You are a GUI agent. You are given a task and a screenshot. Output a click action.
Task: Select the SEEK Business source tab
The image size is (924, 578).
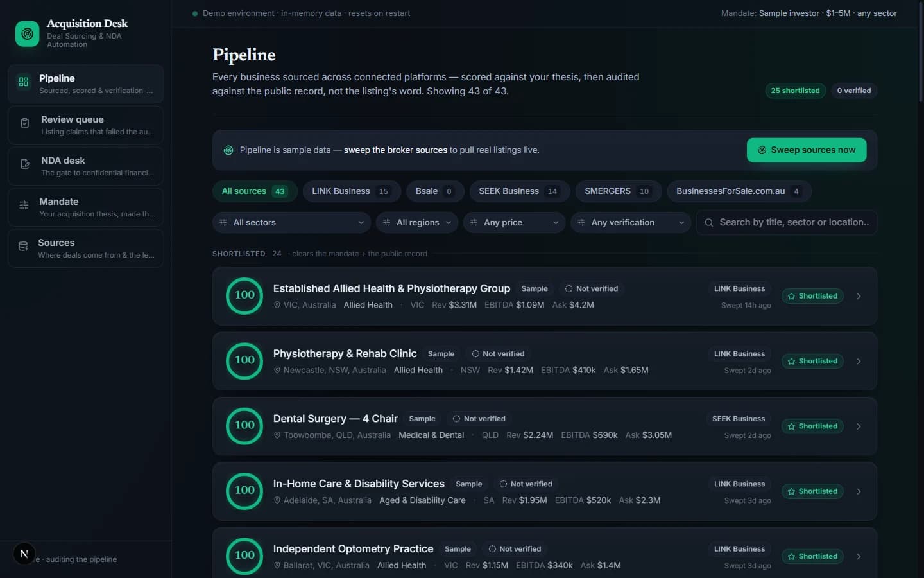coord(520,191)
